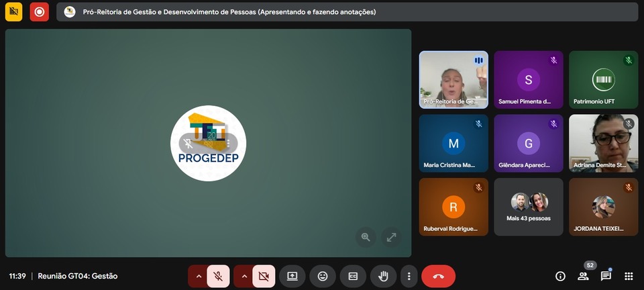Open more options three-dot menu in toolbar
Screen dimensions: 644x290
click(409, 276)
